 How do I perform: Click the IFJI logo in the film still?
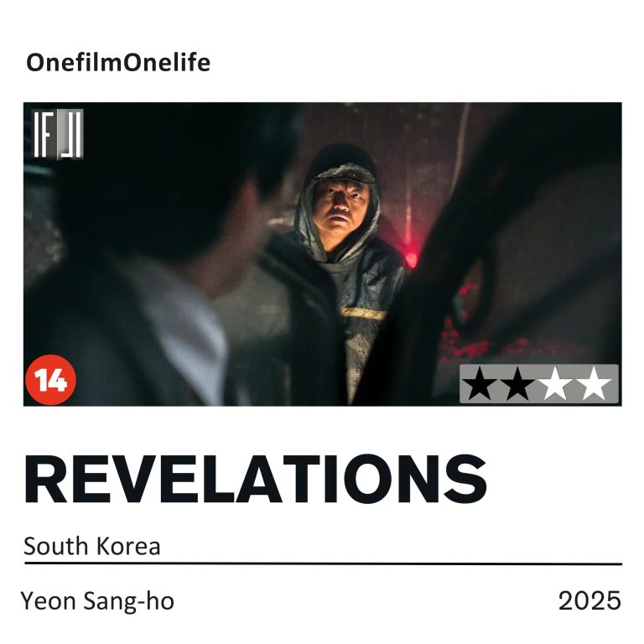58,134
